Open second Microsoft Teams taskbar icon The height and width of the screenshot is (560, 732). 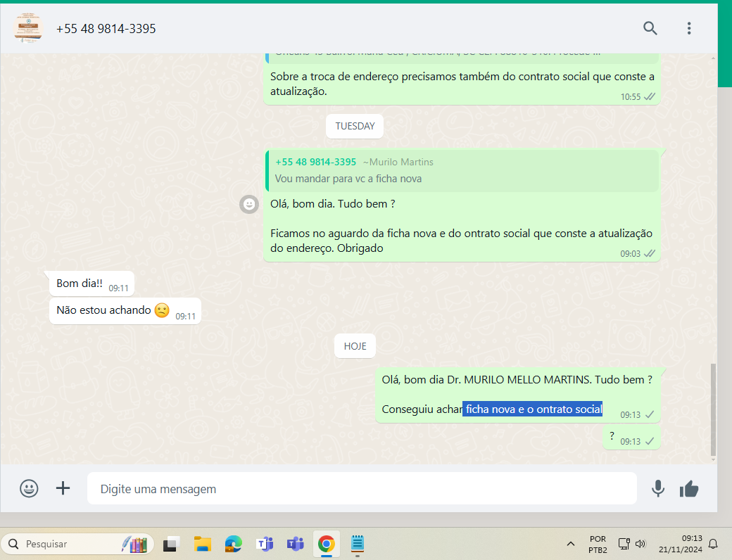[295, 544]
